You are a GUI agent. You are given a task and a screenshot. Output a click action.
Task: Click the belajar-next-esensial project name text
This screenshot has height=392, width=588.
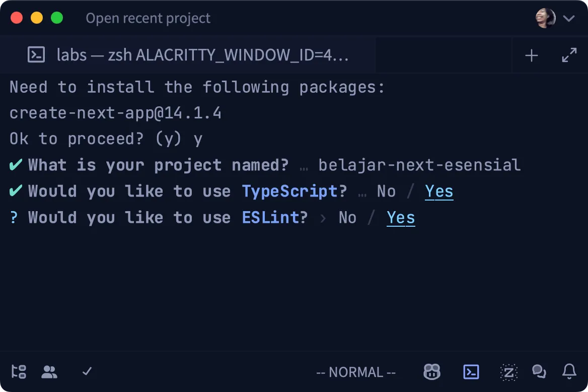[419, 165]
